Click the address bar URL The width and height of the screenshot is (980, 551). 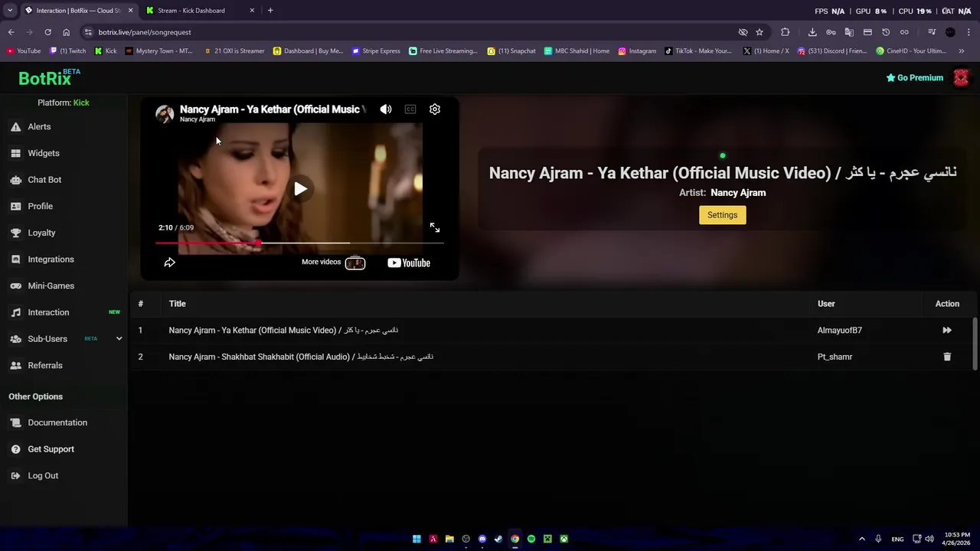coord(145,32)
